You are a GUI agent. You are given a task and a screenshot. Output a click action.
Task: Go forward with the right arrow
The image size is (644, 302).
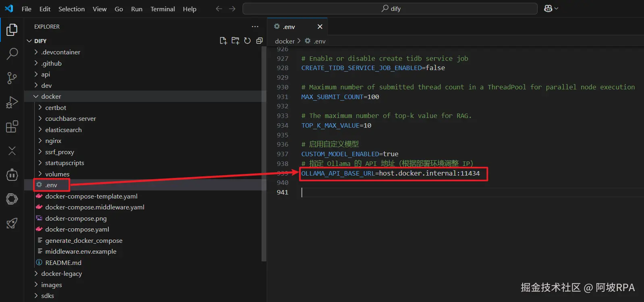pos(232,8)
